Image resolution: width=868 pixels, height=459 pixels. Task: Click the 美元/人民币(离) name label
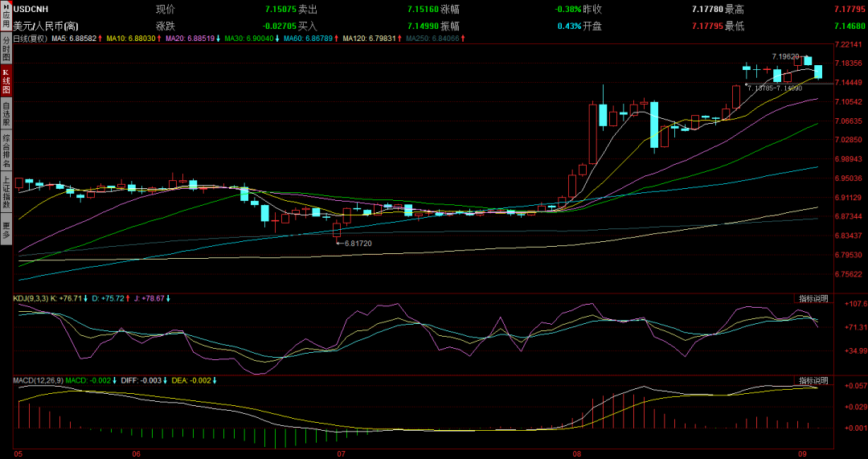point(44,26)
